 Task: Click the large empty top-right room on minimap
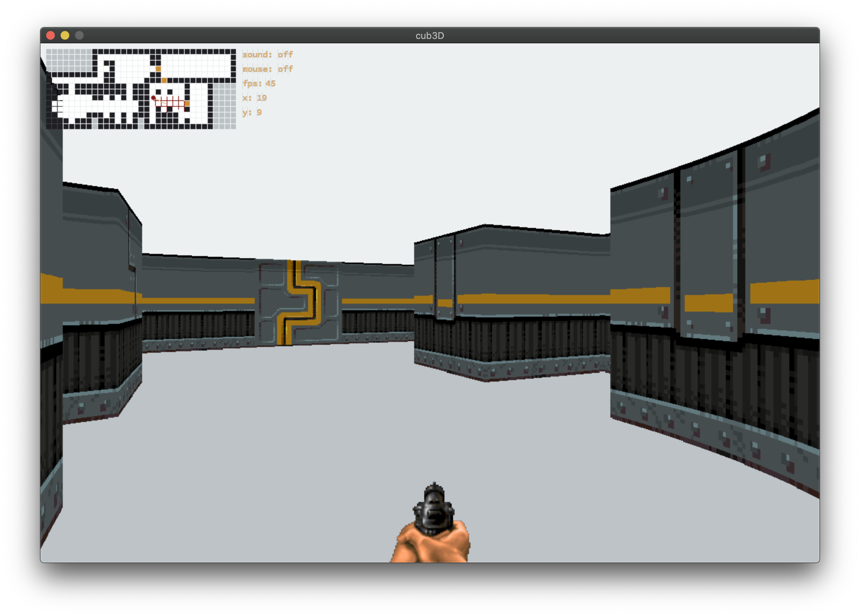[195, 65]
